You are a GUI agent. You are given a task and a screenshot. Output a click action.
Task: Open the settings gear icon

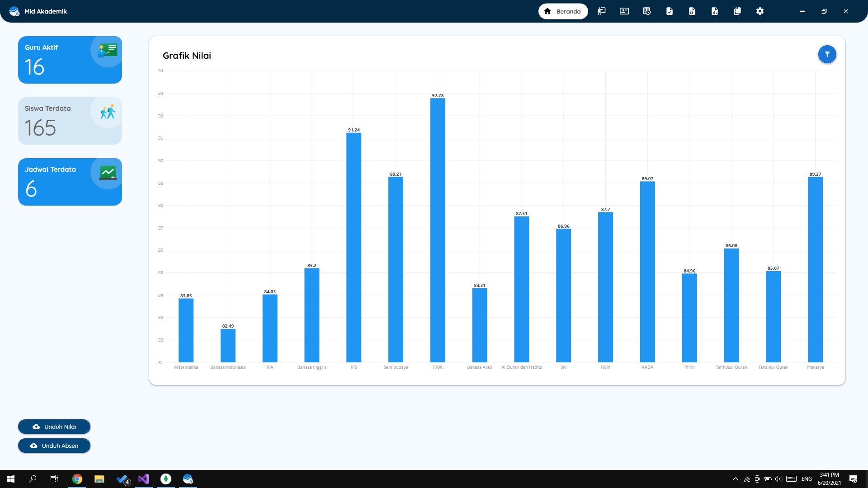pos(759,11)
